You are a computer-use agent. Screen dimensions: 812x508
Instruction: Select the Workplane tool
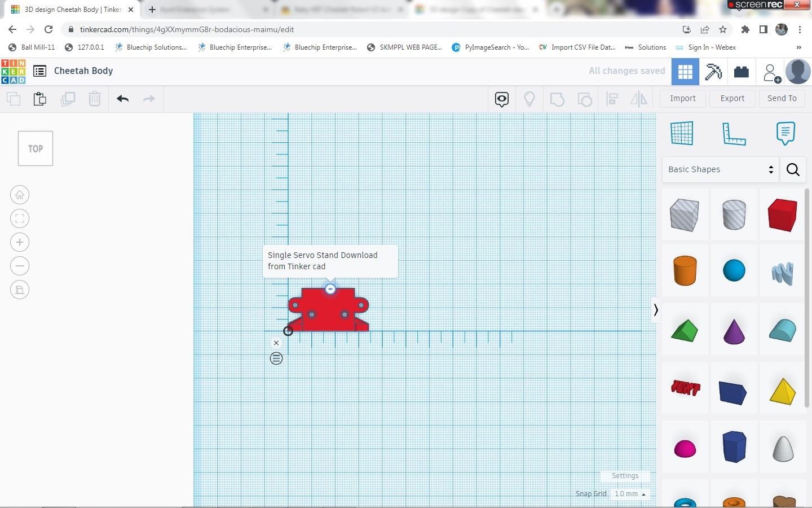[682, 134]
